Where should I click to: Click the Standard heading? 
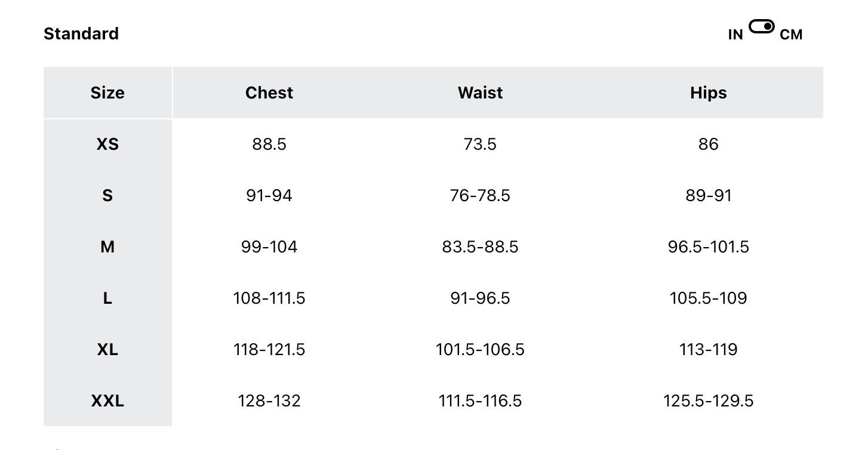pyautogui.click(x=81, y=33)
